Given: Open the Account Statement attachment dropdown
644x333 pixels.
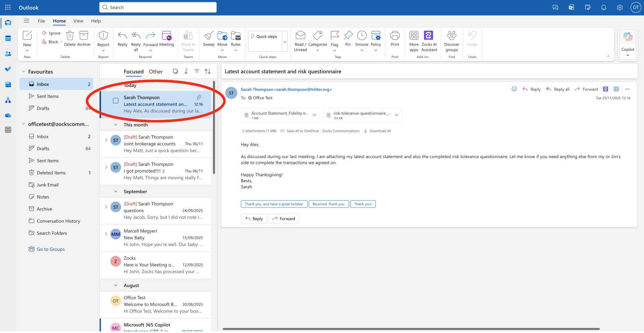Looking at the screenshot, I should tap(315, 115).
